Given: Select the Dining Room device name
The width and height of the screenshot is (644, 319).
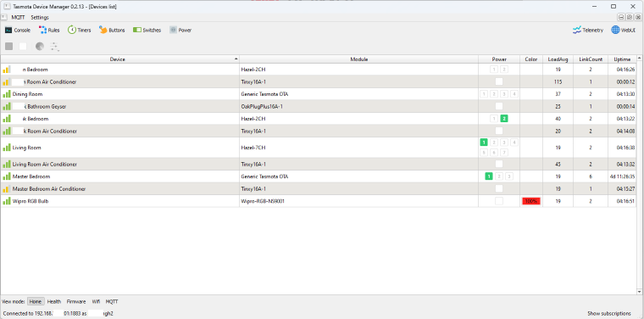Looking at the screenshot, I should pyautogui.click(x=27, y=94).
